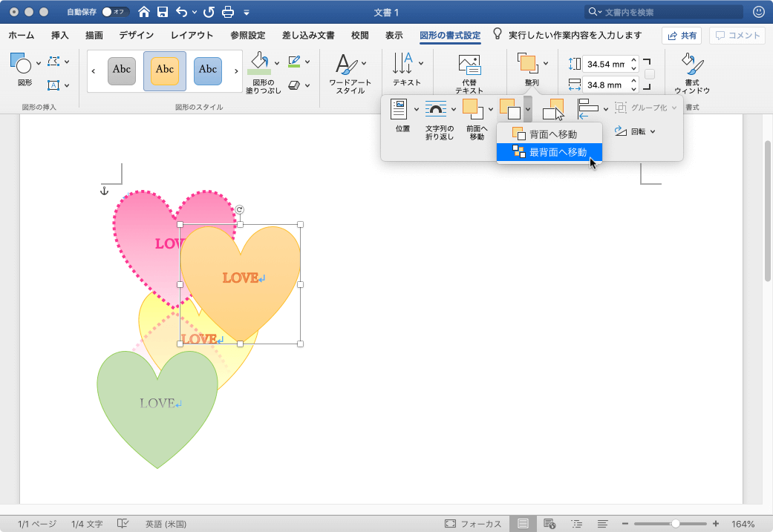Click the Save floppy disk icon
The image size is (773, 532).
(163, 12)
